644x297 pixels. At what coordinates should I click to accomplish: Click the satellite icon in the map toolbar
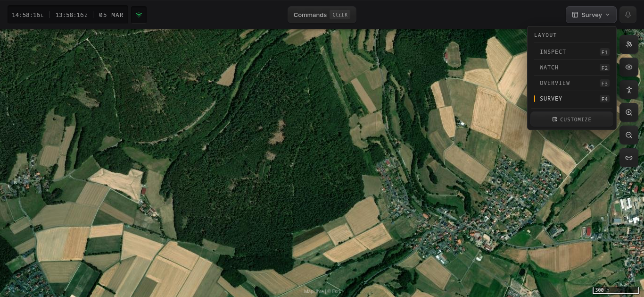[628, 44]
